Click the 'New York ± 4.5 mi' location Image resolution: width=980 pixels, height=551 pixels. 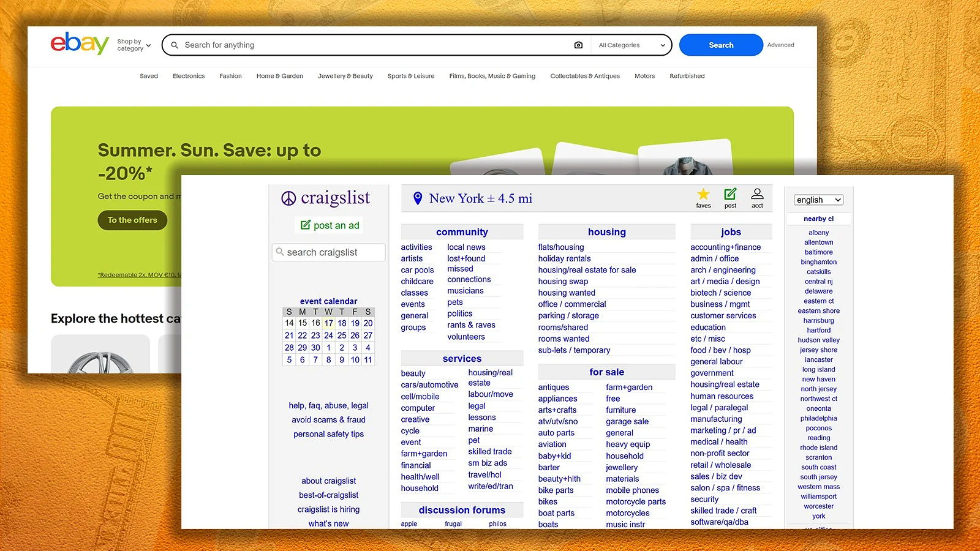point(481,198)
